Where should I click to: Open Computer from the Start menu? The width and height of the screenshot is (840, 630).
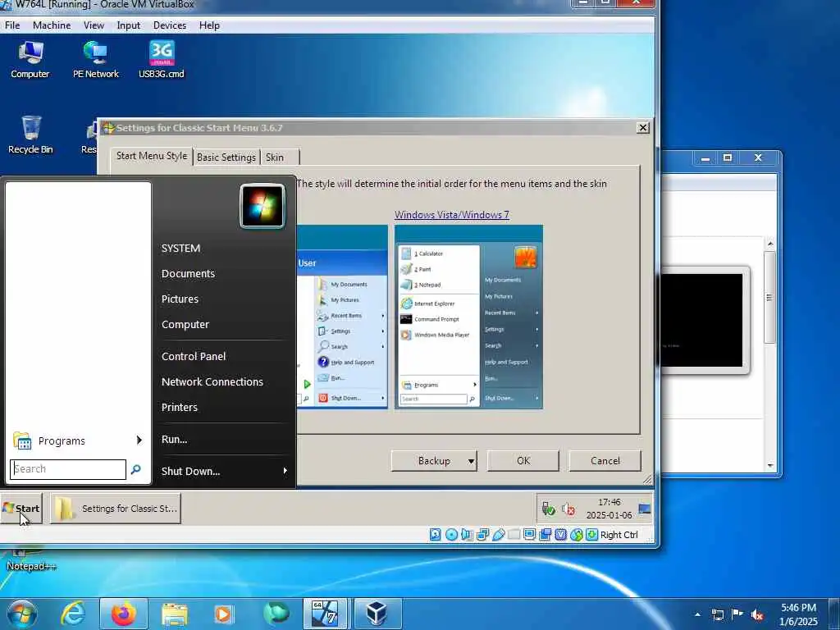pos(185,325)
